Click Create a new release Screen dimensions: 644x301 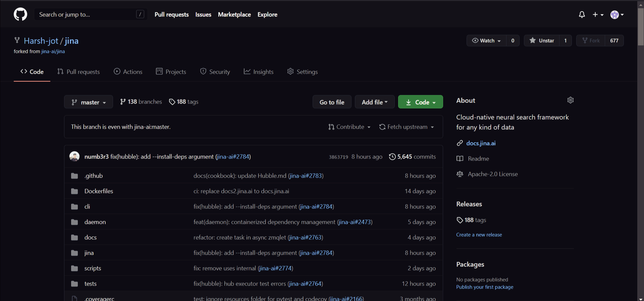pos(479,235)
